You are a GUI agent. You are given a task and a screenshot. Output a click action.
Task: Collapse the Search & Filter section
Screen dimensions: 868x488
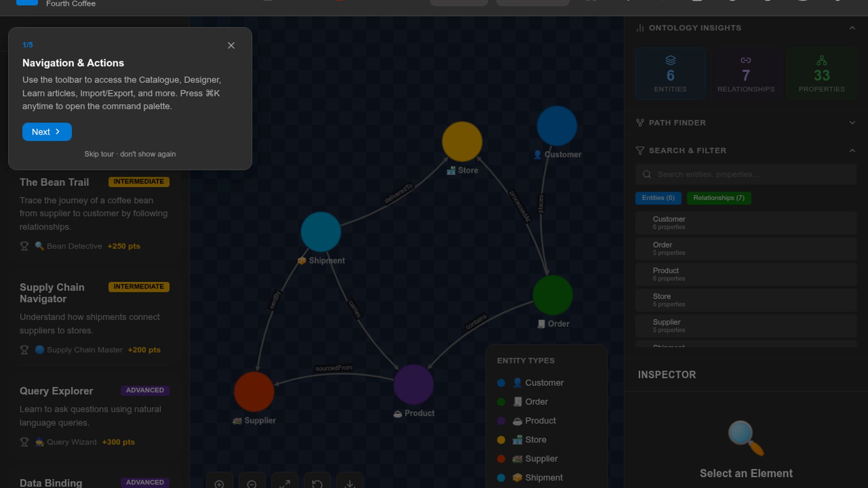coord(852,150)
